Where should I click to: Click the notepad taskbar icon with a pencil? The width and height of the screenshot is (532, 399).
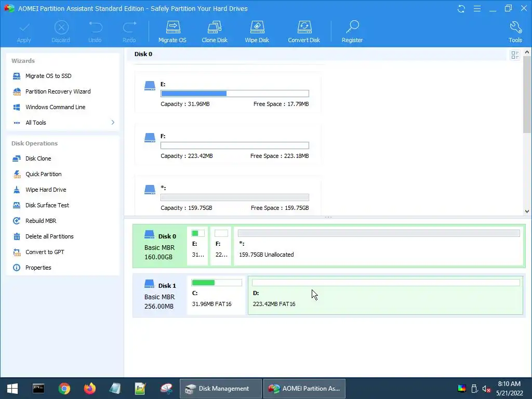point(140,389)
